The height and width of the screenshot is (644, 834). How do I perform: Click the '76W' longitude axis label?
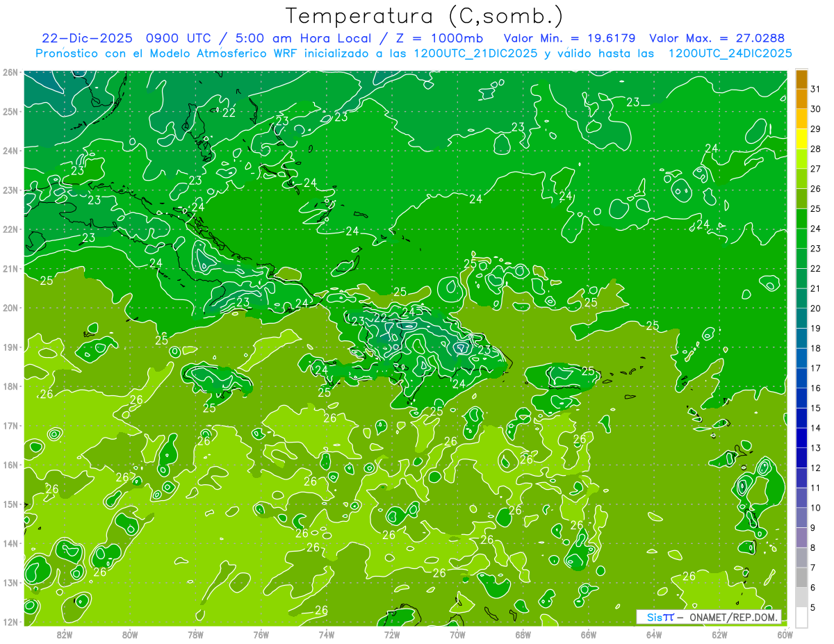[261, 634]
